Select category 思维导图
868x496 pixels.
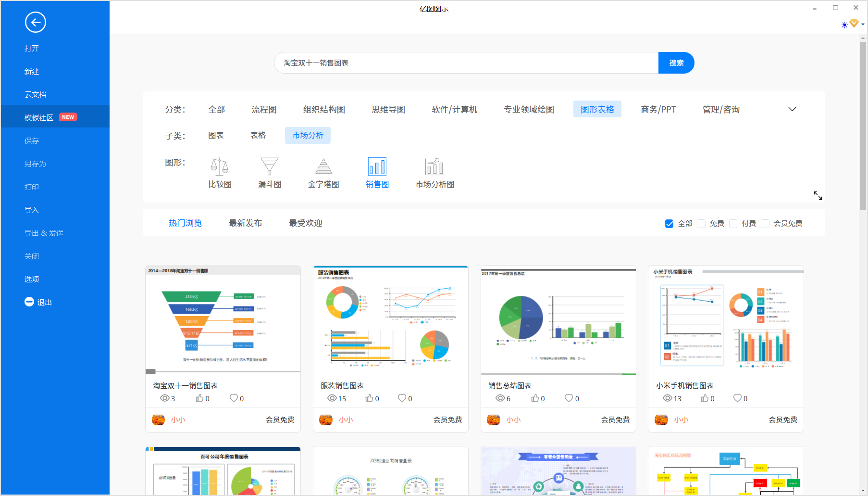click(x=388, y=109)
